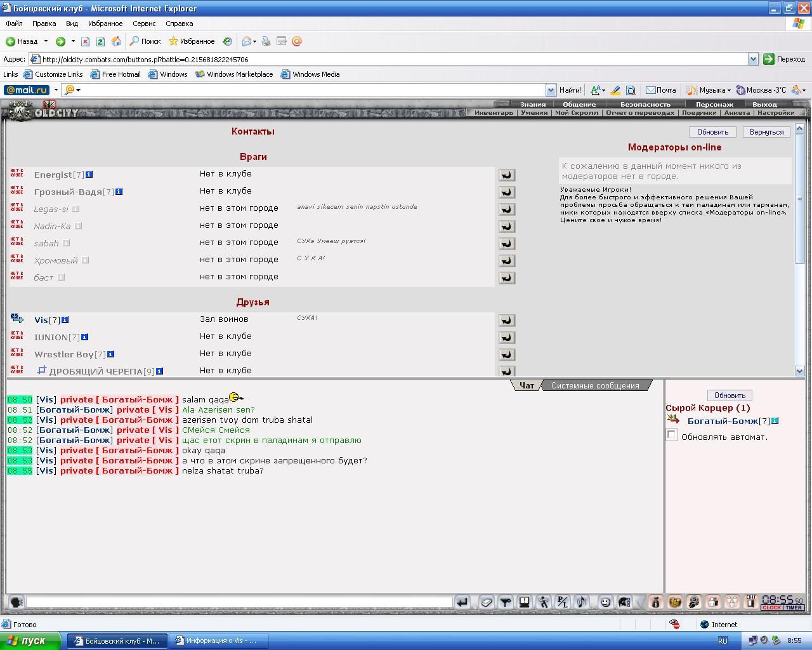Open the Файл menu
The width and height of the screenshot is (812, 650).
coord(15,23)
